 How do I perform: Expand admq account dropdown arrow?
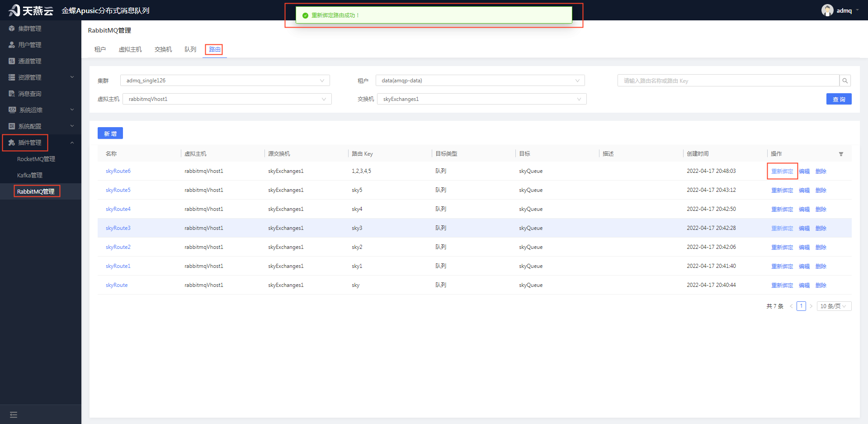click(x=857, y=10)
